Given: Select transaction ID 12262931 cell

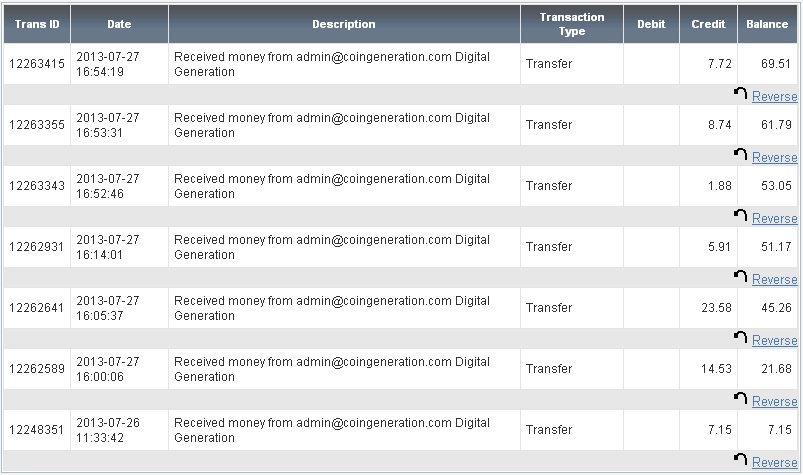Looking at the screenshot, I should (x=37, y=247).
